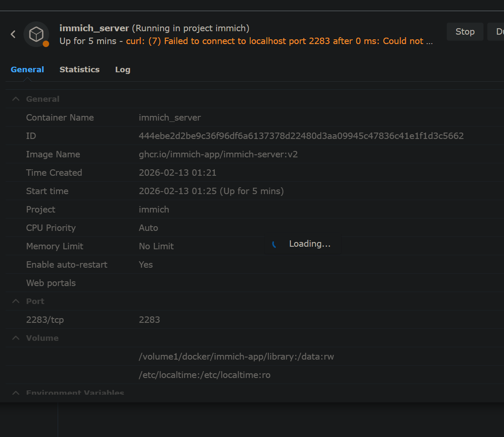Click image name ghcr.io/immich-app/immich-server:v2
Viewport: 504px width, 437px height.
(218, 154)
